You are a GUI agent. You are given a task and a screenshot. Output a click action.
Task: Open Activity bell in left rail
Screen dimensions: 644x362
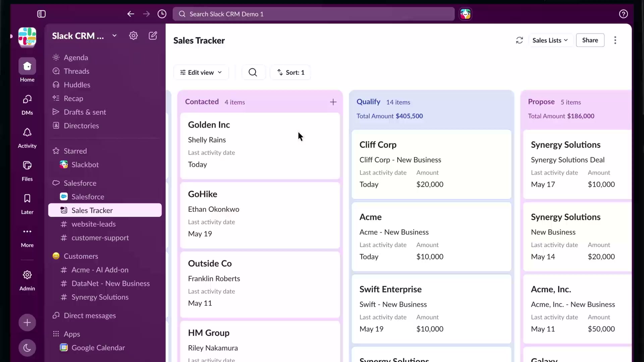click(x=27, y=138)
